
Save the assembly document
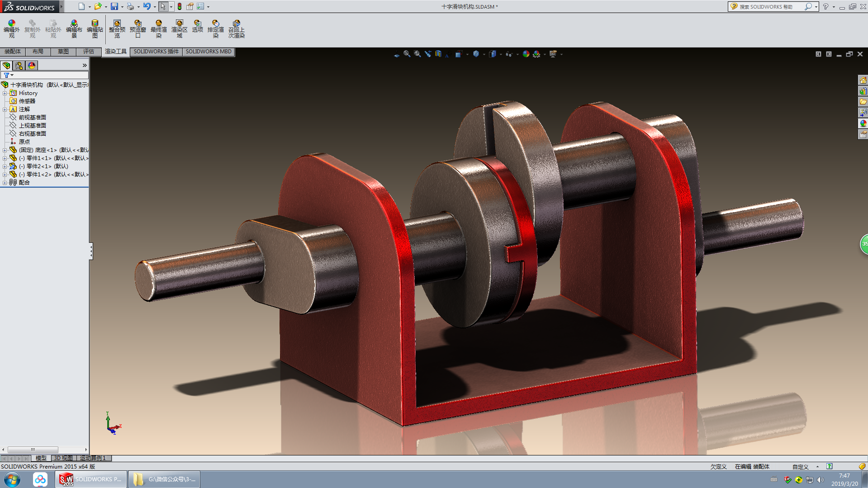coord(114,6)
